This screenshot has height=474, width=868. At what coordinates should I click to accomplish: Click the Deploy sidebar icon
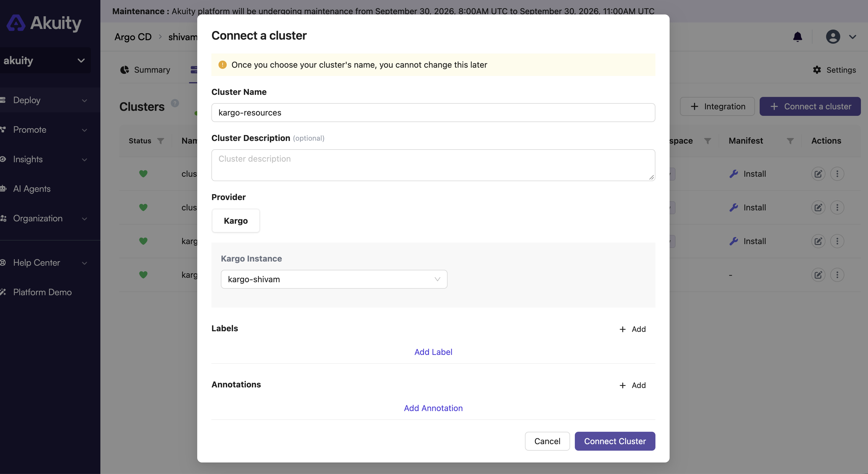3,100
